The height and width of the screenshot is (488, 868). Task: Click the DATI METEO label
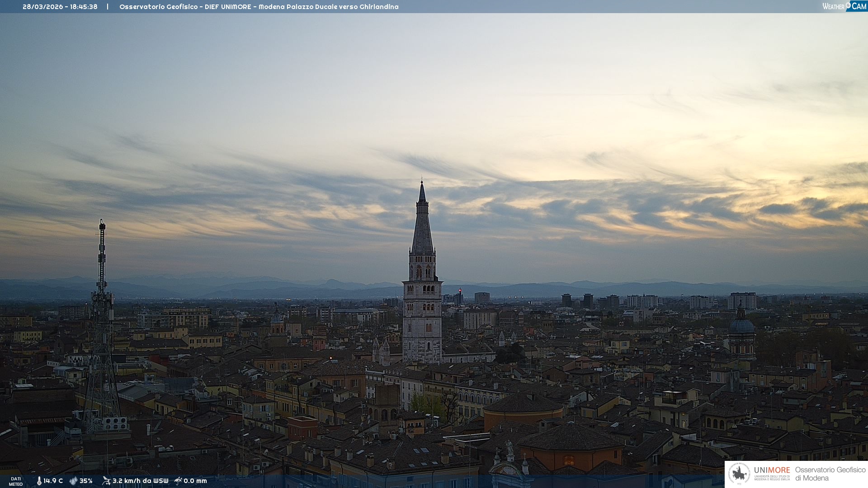16,481
